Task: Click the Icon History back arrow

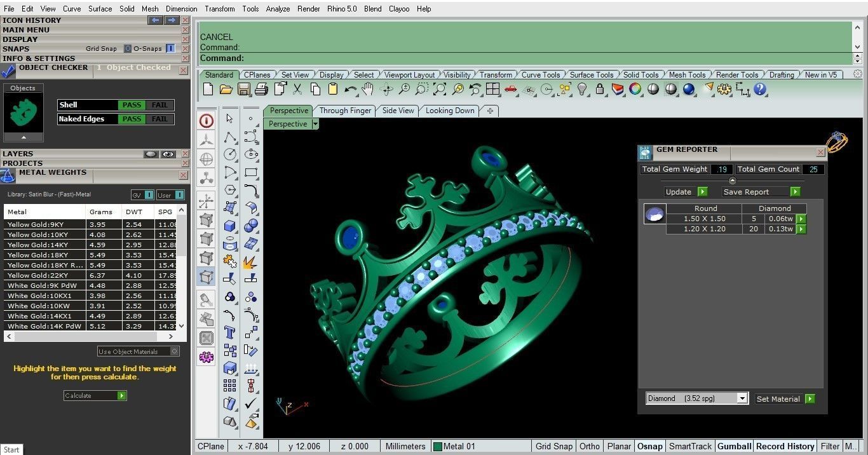Action: click(155, 20)
